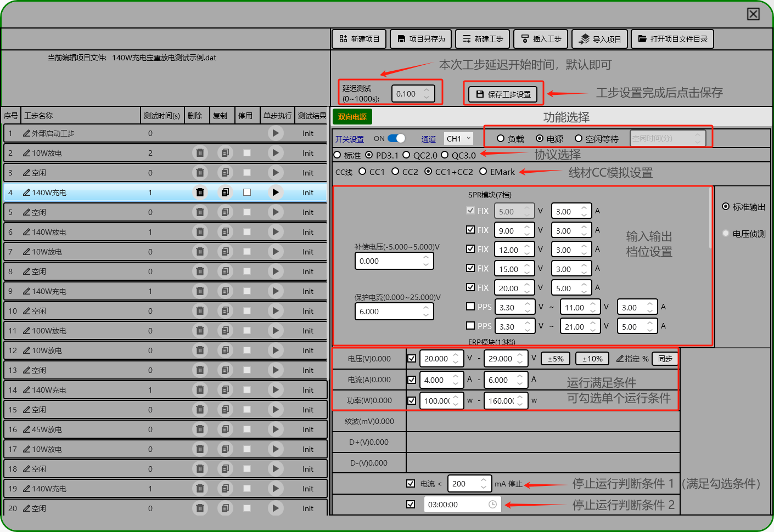Click 保存工步设置 button
774x532 pixels.
[x=503, y=94]
